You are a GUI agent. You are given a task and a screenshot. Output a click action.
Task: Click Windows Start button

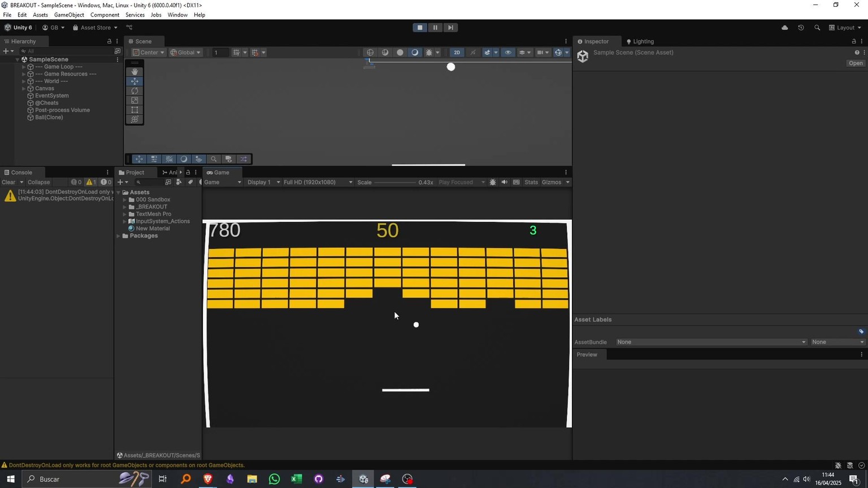tap(10, 479)
